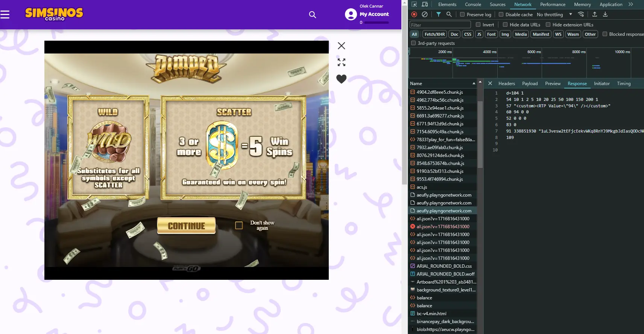
Task: Filter requests by Fetch/XHR
Action: click(x=434, y=34)
